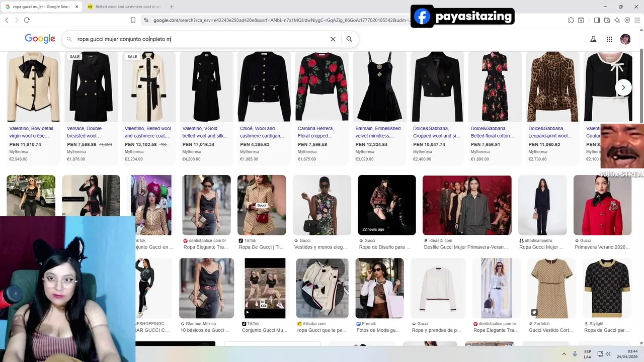Open the Gucci Ropa y prendas white cardigan image
The image size is (644, 362).
[438, 288]
